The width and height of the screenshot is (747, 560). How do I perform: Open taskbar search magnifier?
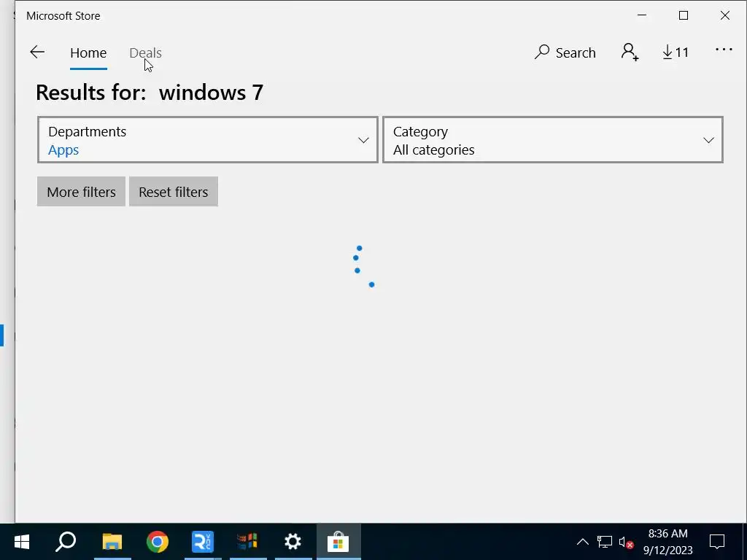66,542
